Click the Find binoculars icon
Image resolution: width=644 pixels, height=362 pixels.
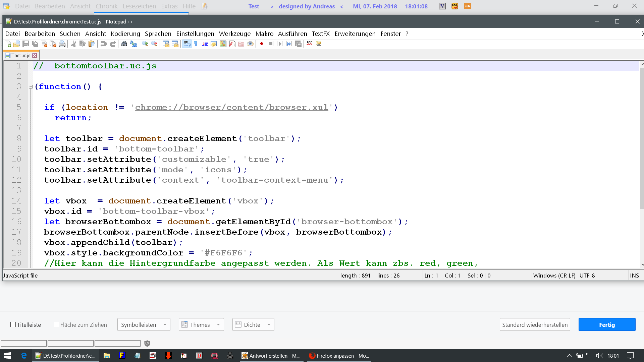[124, 44]
